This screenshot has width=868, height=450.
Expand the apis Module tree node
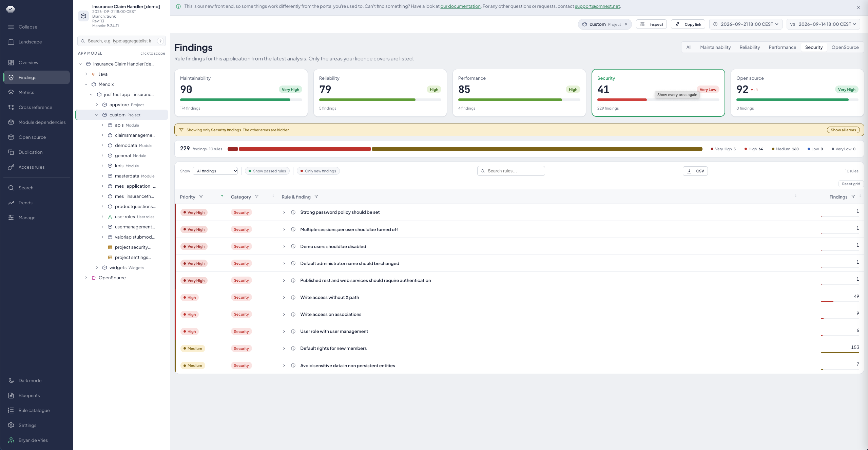pos(102,125)
